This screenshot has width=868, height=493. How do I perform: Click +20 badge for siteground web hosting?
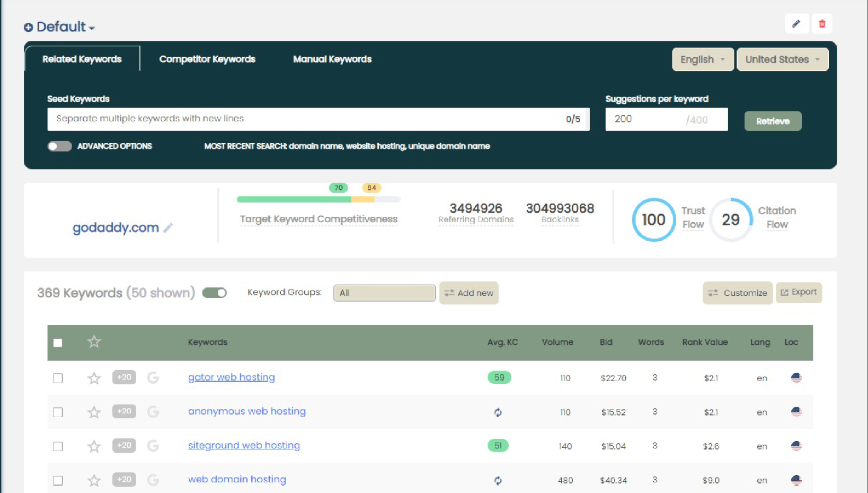coord(124,445)
